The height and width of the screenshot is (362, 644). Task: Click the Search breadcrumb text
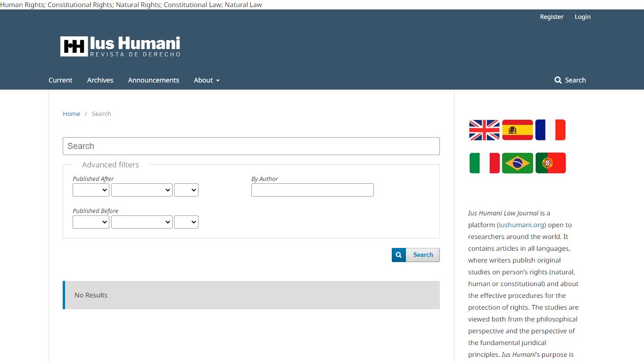[x=101, y=114]
